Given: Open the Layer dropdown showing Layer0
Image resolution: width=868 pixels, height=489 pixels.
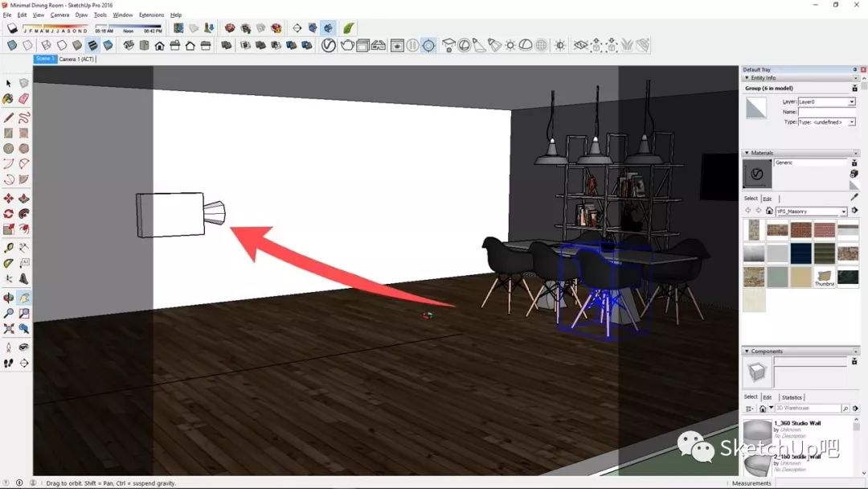Looking at the screenshot, I should (851, 102).
